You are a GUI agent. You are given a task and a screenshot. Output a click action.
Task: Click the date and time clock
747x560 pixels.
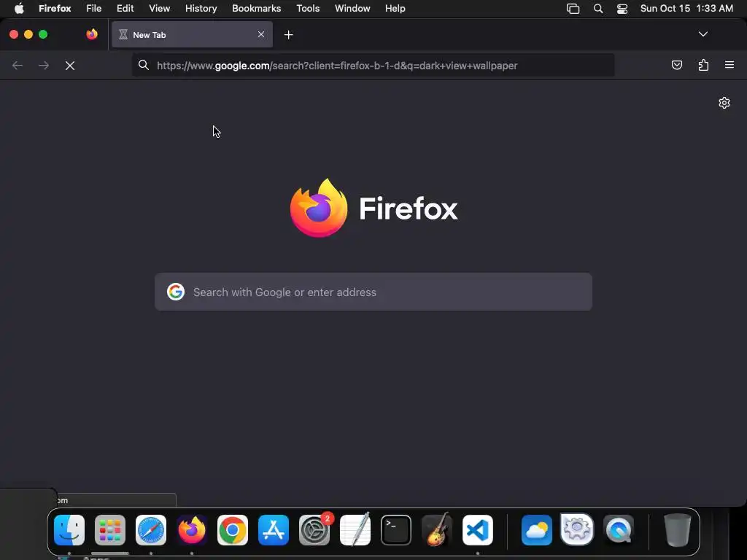coord(686,9)
